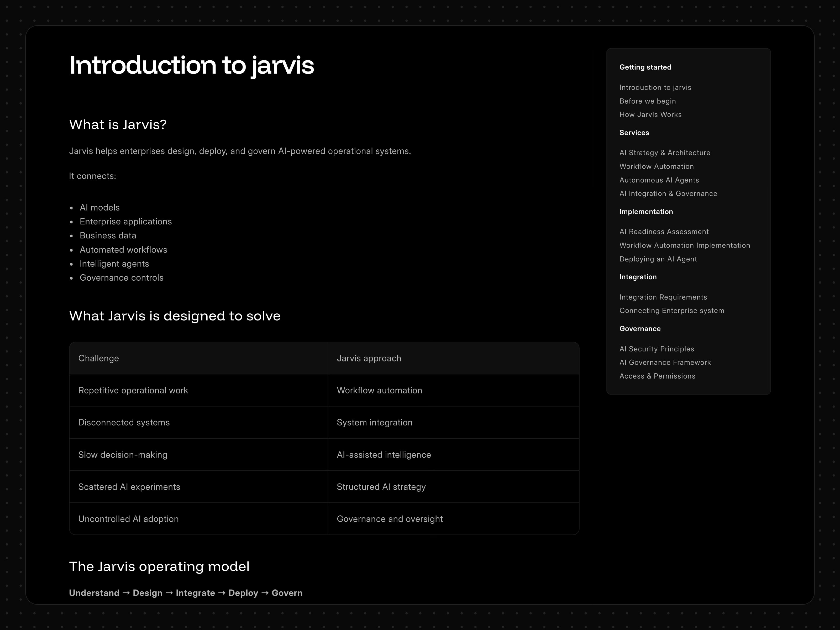Click the "Getting started" section heading

645,67
